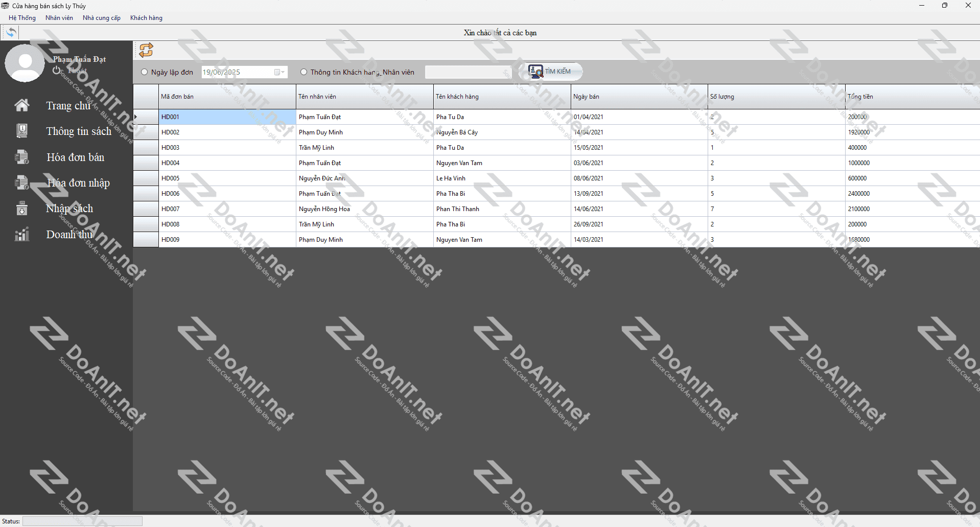Click the power icon to log out

[57, 71]
